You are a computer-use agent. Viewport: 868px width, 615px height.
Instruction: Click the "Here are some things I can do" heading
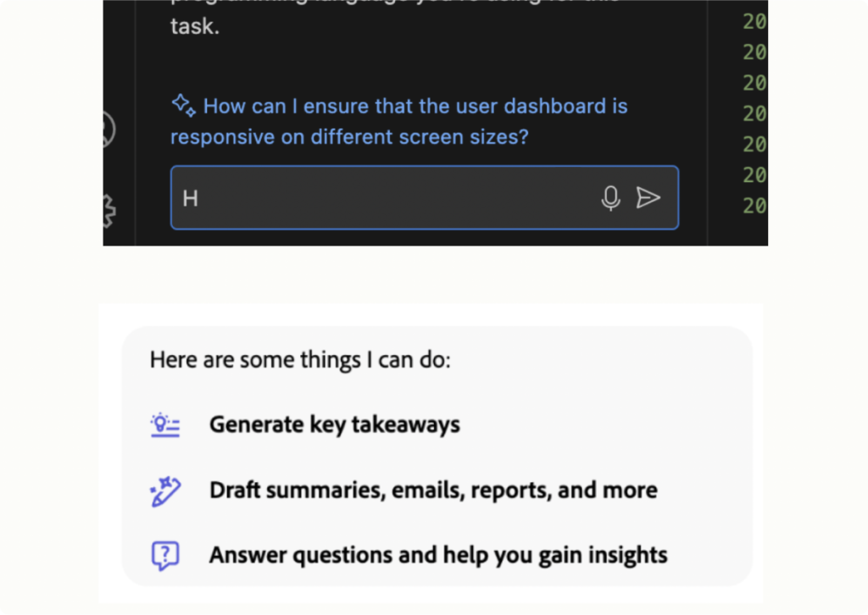click(300, 360)
